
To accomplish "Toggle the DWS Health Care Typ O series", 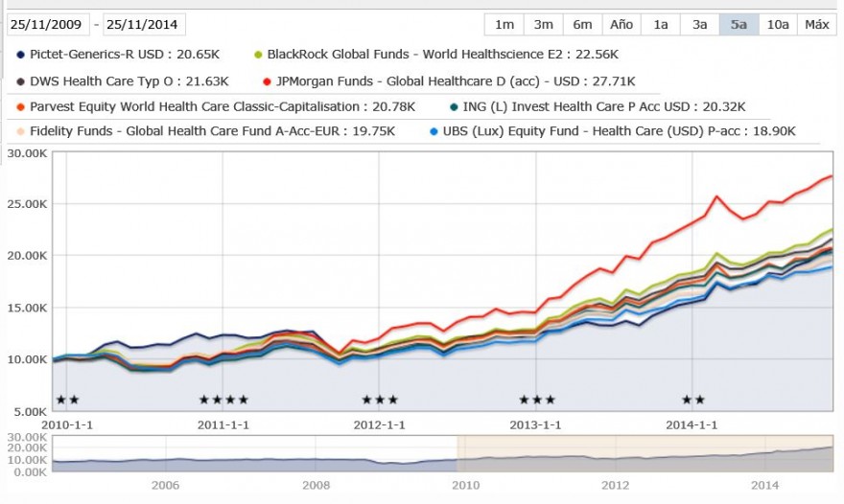I will [123, 81].
